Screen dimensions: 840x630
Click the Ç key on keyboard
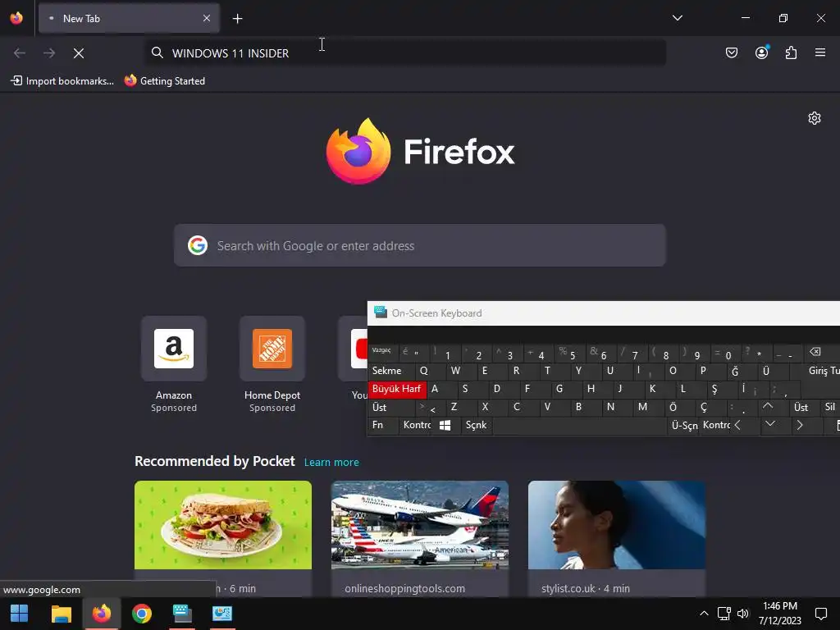pos(710,407)
